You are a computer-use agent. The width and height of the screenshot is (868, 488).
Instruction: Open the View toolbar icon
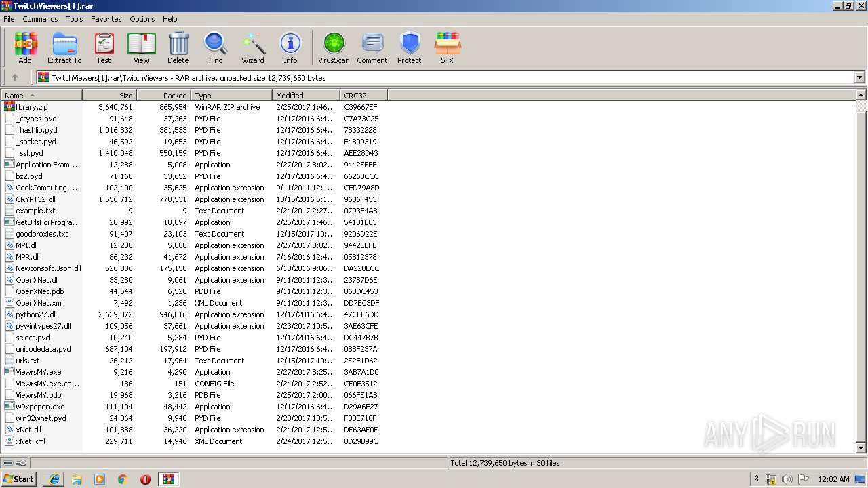click(141, 47)
